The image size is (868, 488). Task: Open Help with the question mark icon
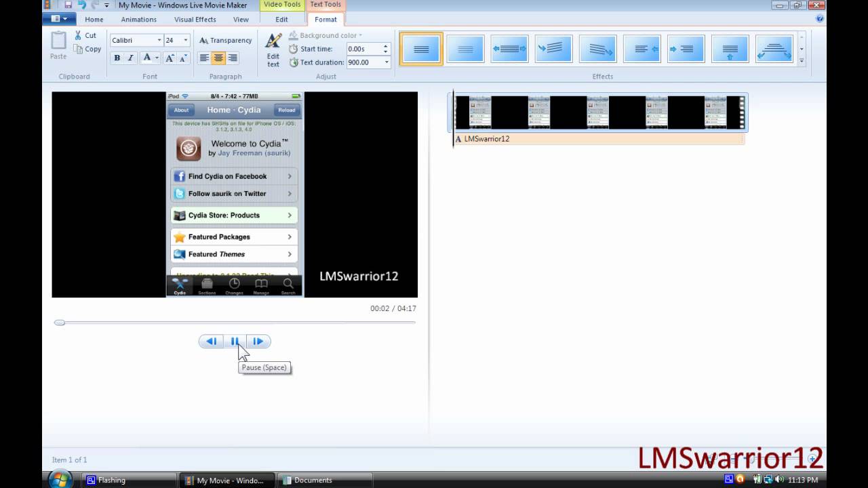pyautogui.click(x=819, y=19)
